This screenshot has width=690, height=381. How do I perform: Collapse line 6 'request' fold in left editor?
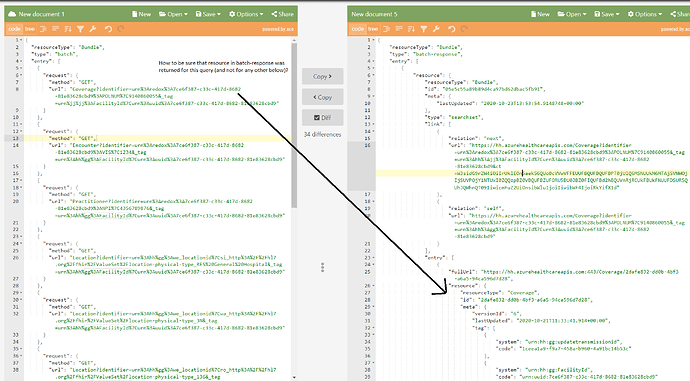click(x=22, y=75)
